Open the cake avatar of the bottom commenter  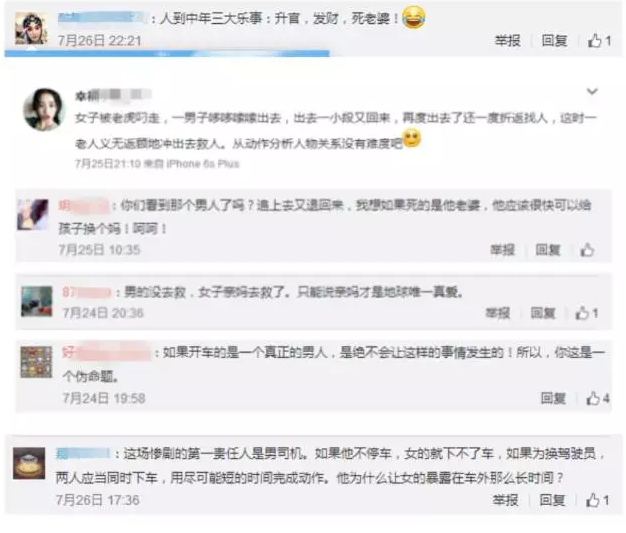[29, 463]
